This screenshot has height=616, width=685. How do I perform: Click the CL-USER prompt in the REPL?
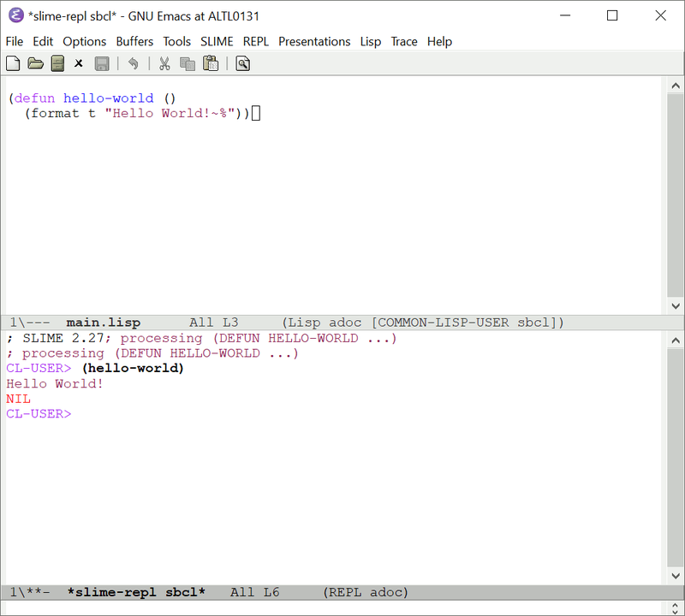pyautogui.click(x=38, y=414)
